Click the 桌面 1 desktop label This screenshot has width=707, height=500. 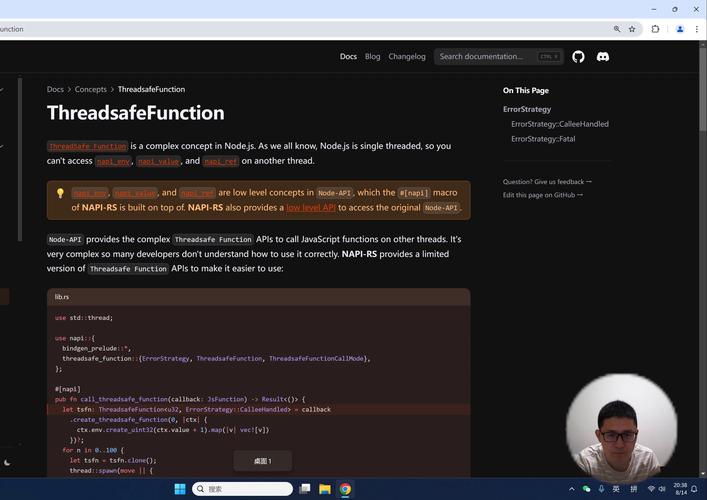click(262, 461)
